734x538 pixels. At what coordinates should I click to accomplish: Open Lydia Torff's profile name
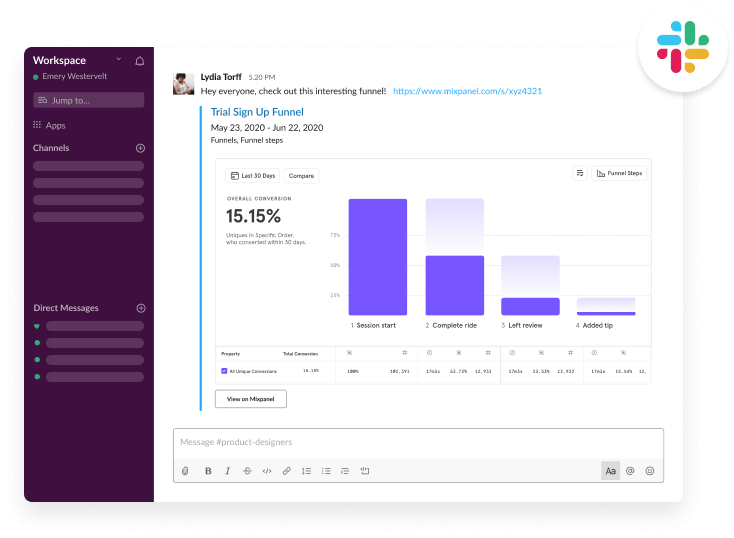pos(221,77)
